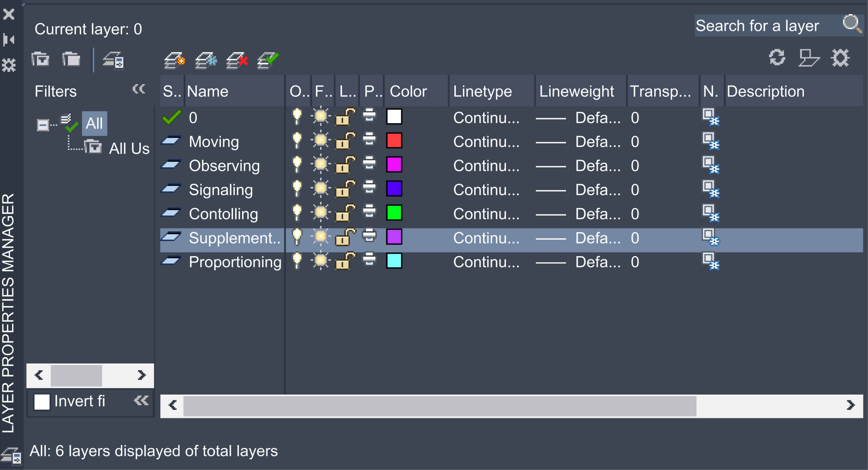
Task: Turn off the Moving layer light bulb
Action: (297, 141)
